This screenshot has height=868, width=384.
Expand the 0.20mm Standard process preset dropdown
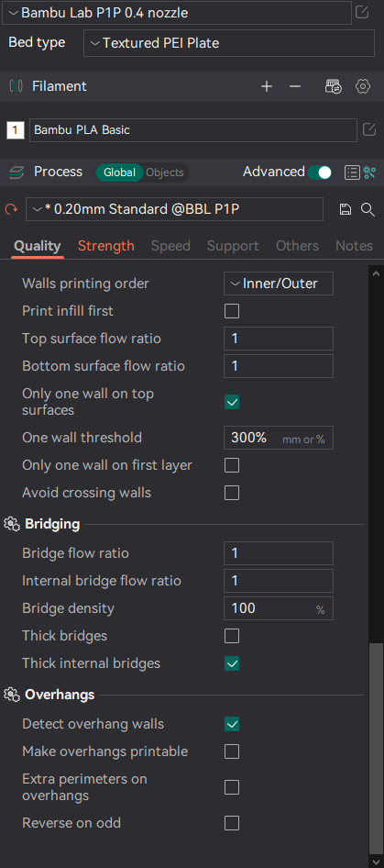pos(174,209)
